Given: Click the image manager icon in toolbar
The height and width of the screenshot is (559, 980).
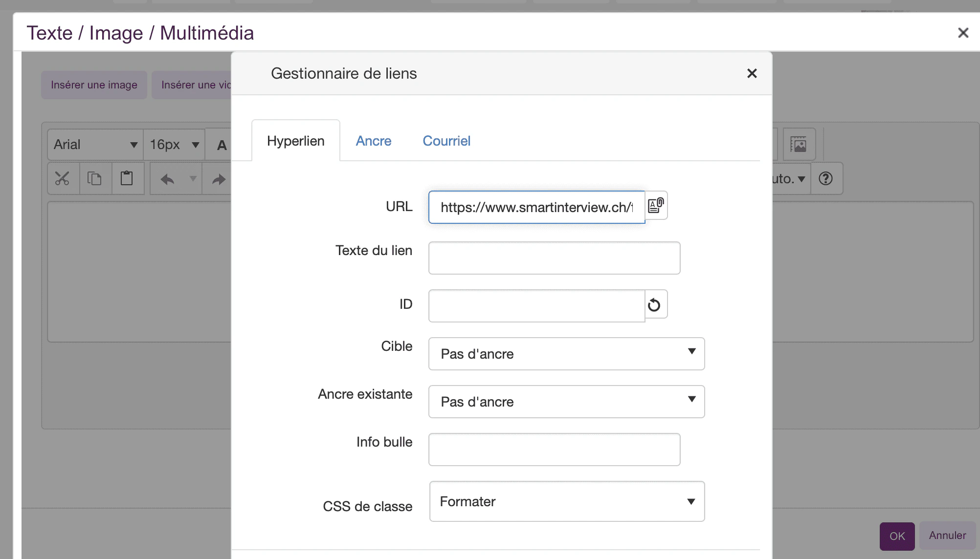Looking at the screenshot, I should (799, 145).
